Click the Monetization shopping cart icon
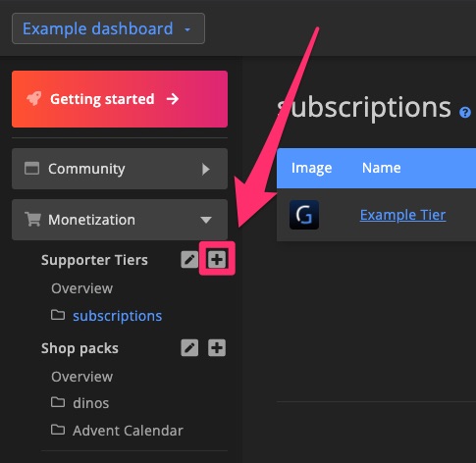Viewport: 476px width, 463px height. tap(32, 219)
